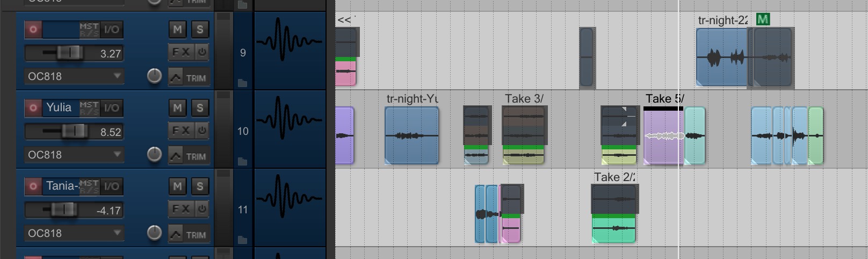The height and width of the screenshot is (259, 868).
Task: Click the MST R/S indicator on Tania track
Action: pos(89,186)
